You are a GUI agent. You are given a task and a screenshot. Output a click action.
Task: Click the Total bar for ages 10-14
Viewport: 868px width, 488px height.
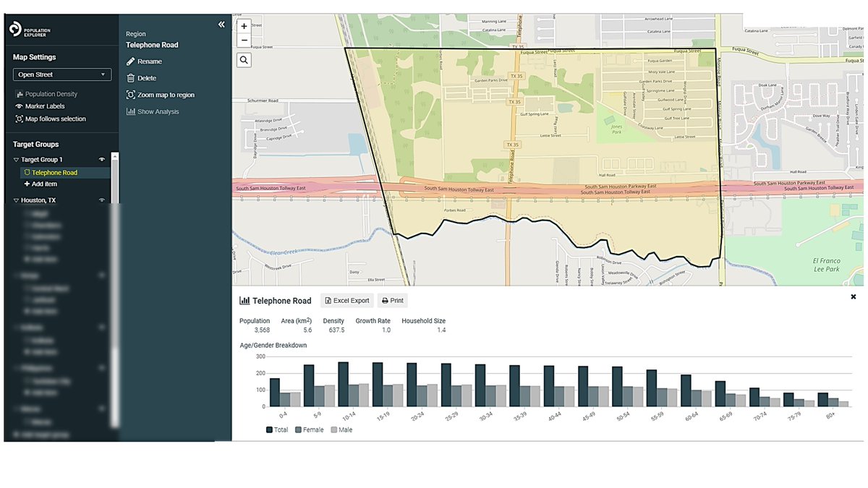click(344, 384)
